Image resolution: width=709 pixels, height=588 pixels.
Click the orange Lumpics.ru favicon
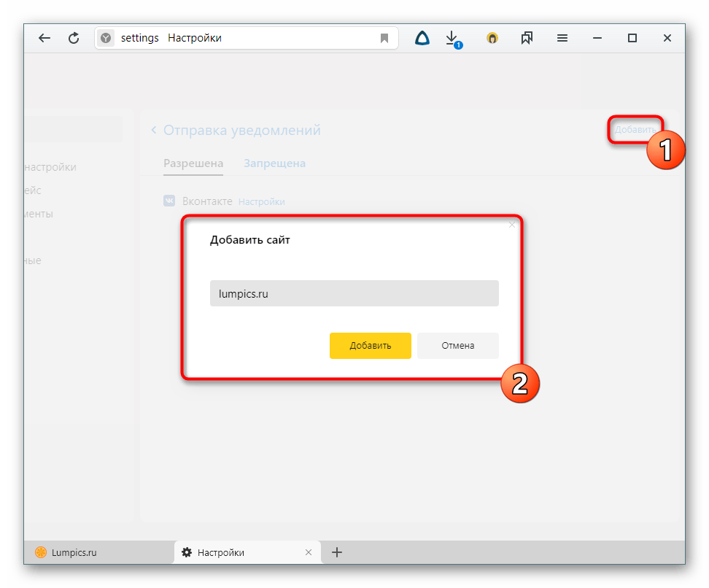pos(41,552)
